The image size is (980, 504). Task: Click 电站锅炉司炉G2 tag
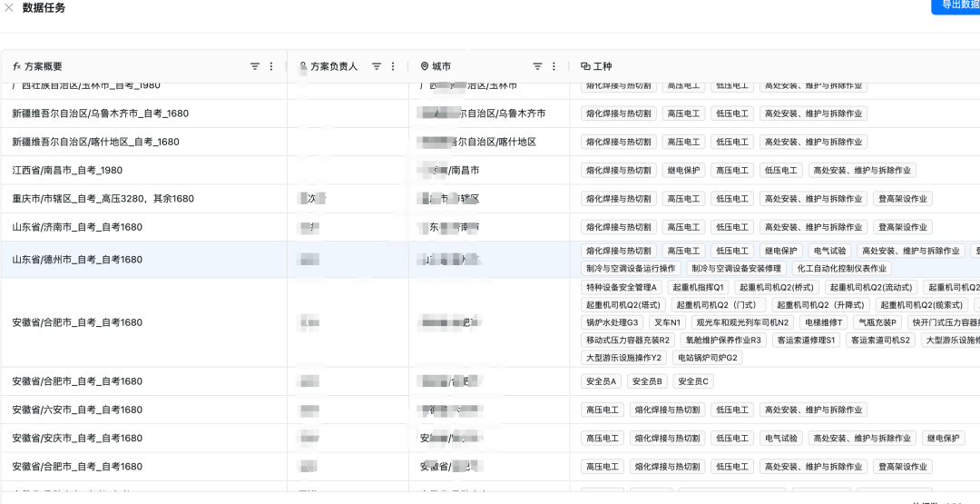[x=708, y=358]
